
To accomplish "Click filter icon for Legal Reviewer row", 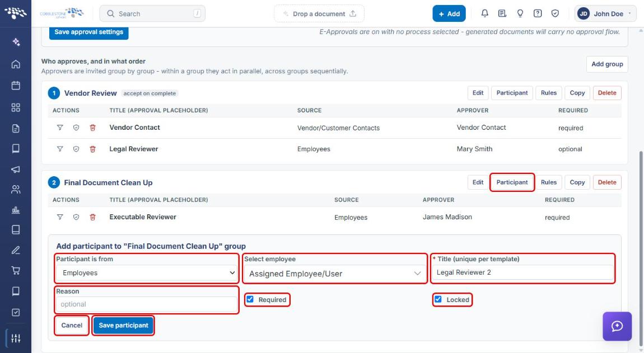I will point(60,149).
